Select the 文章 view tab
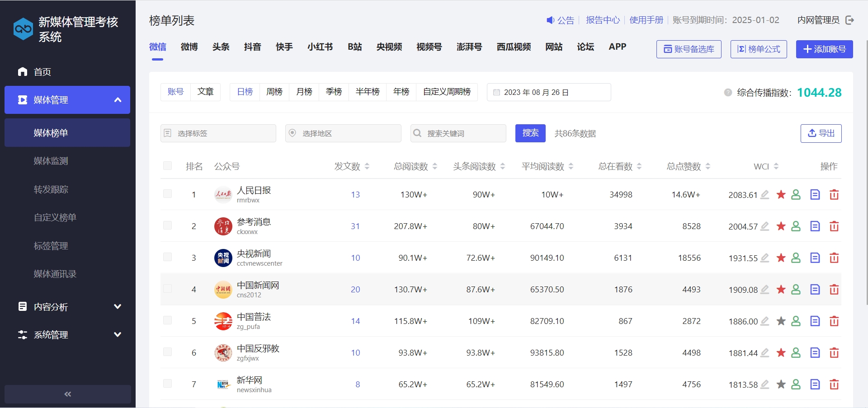Viewport: 868px width, 408px height. tap(205, 92)
